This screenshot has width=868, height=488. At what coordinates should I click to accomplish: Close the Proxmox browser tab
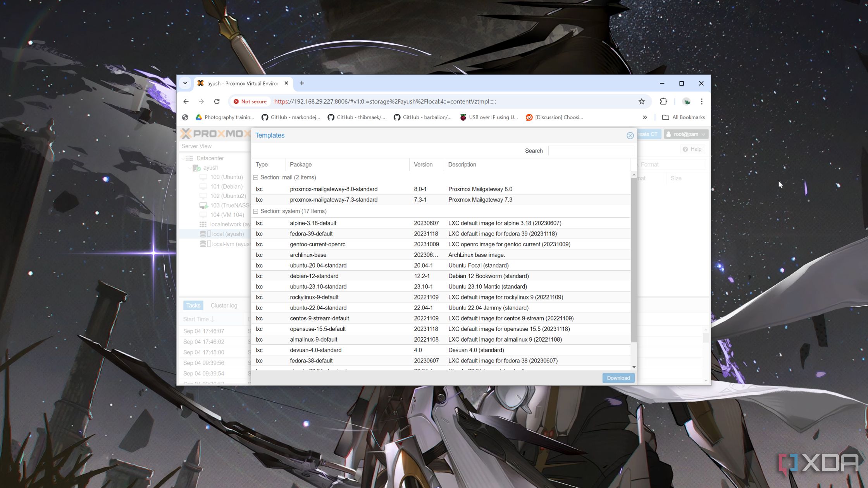286,83
